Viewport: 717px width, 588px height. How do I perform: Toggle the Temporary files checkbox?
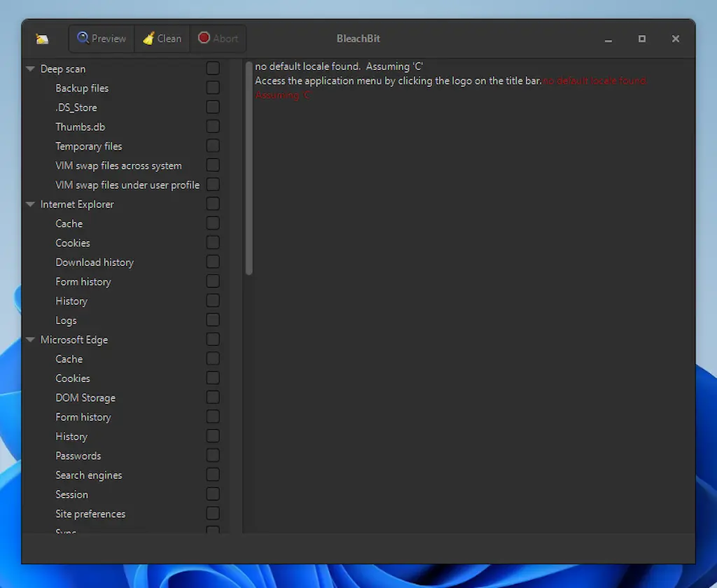(213, 146)
